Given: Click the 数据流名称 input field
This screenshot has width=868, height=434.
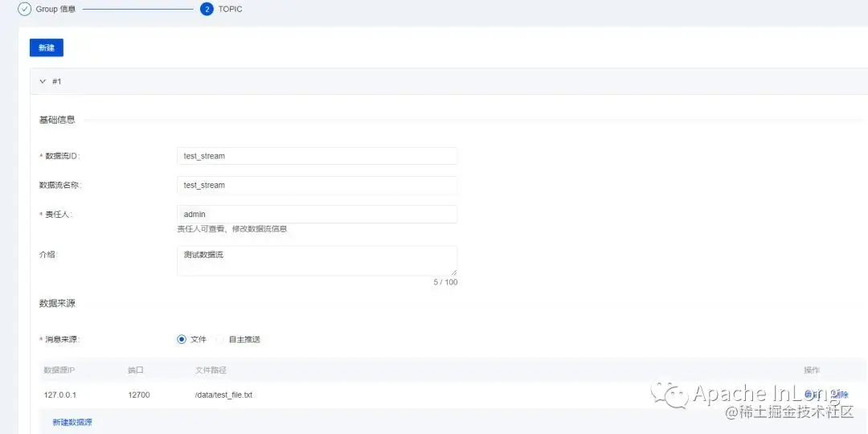Looking at the screenshot, I should [317, 186].
